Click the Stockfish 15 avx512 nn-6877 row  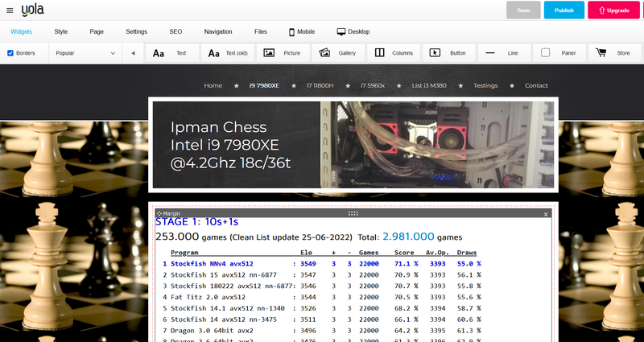321,274
